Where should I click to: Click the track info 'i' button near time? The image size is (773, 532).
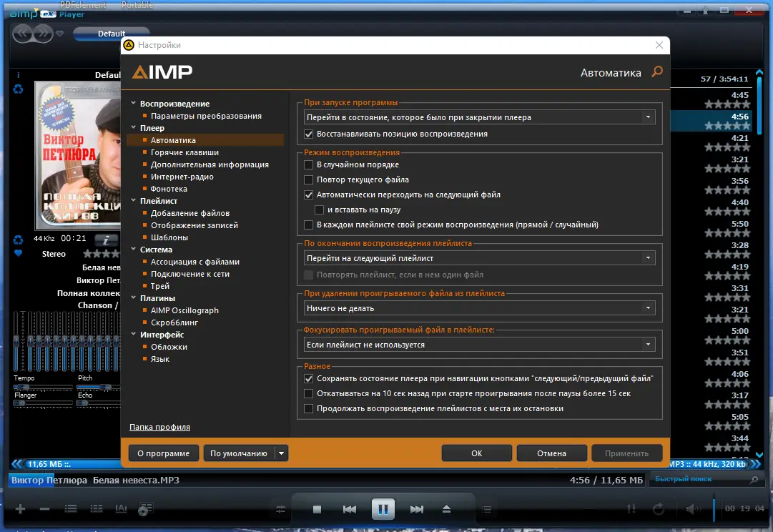coord(106,240)
